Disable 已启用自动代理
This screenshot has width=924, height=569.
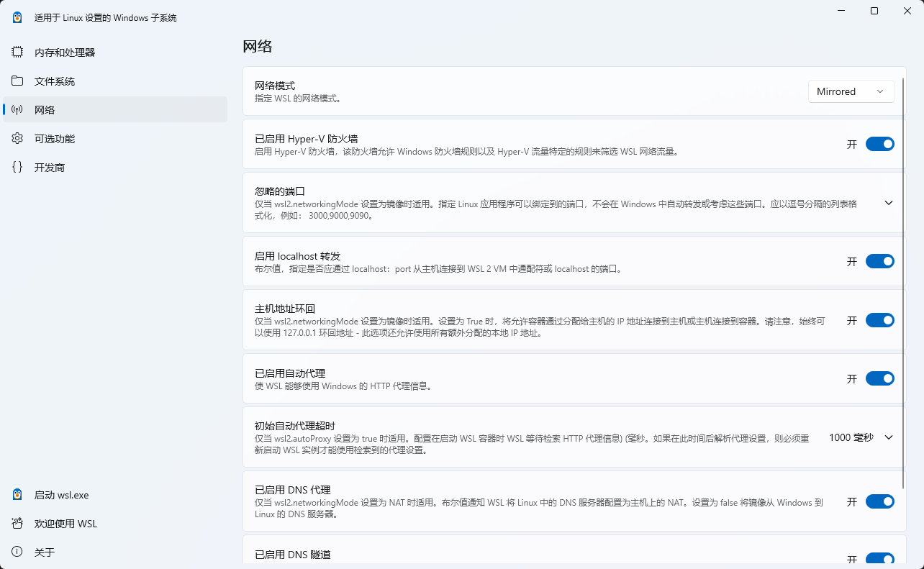[x=879, y=378]
